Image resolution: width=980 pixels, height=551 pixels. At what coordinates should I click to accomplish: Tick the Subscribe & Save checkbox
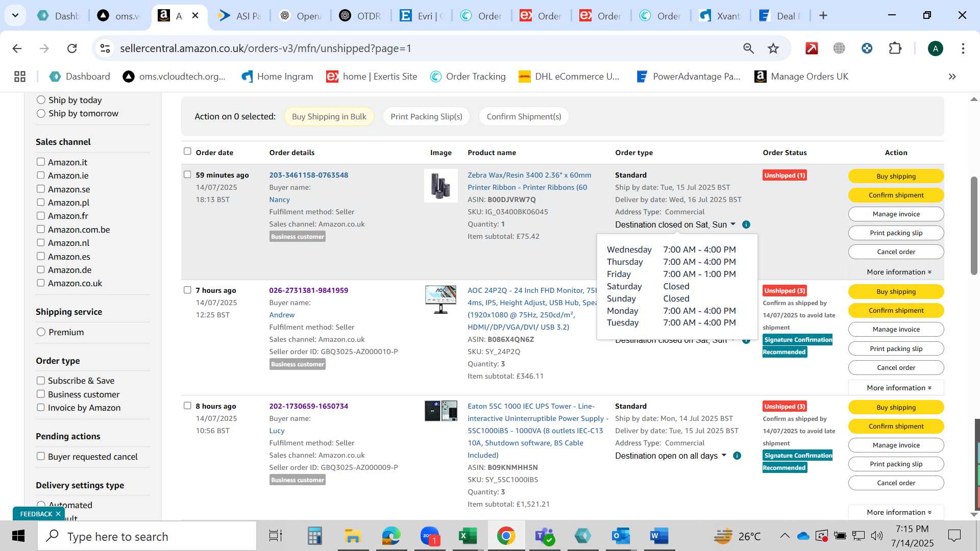41,381
